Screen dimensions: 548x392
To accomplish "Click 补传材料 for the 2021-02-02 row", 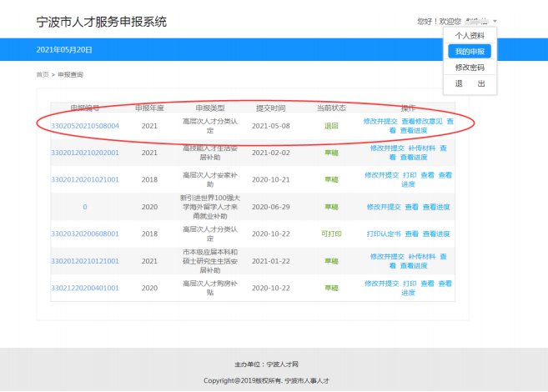I will click(422, 148).
